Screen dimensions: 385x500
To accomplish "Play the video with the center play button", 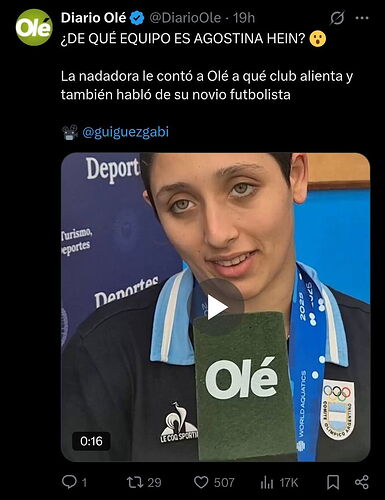I will [216, 307].
